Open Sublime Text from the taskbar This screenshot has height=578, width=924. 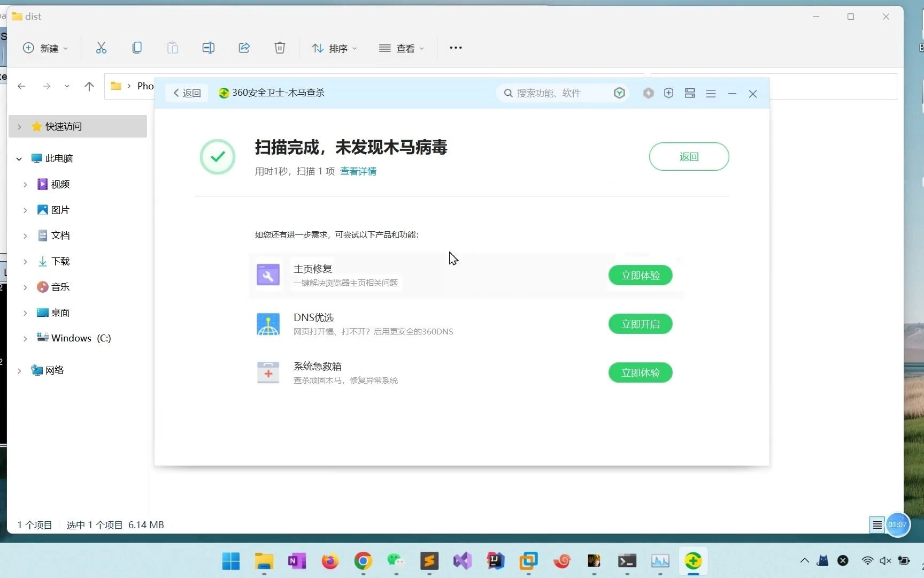point(429,561)
